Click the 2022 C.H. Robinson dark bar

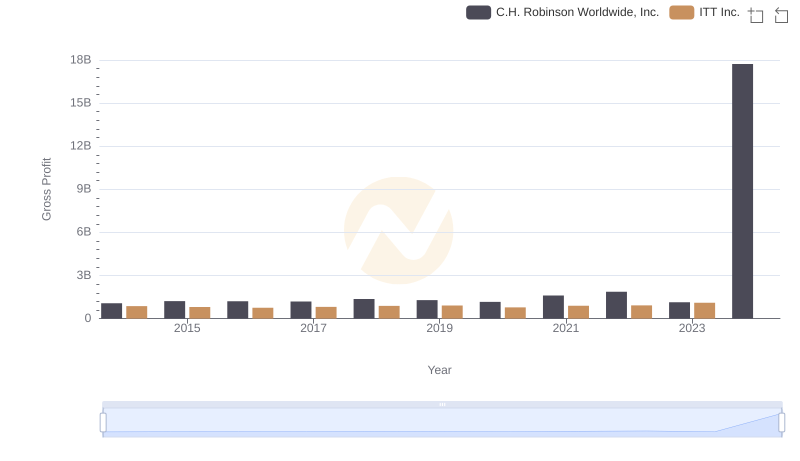(x=616, y=305)
